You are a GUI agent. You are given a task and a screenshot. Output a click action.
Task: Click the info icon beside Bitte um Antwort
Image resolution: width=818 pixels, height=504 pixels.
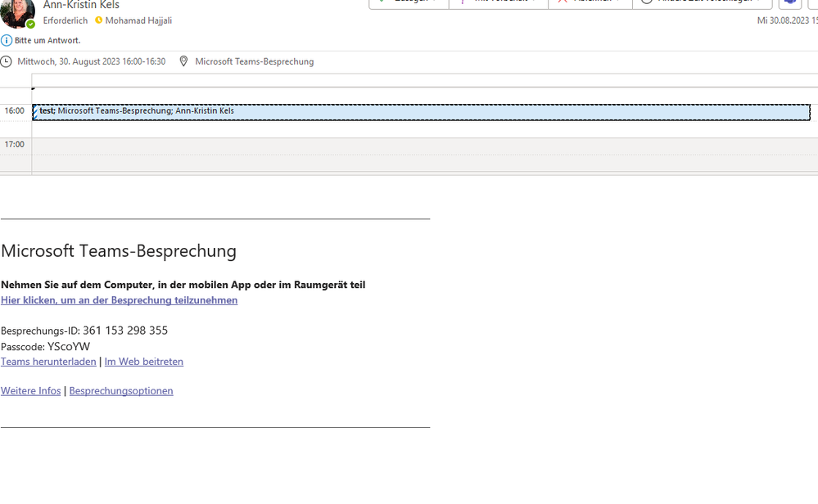pos(7,39)
